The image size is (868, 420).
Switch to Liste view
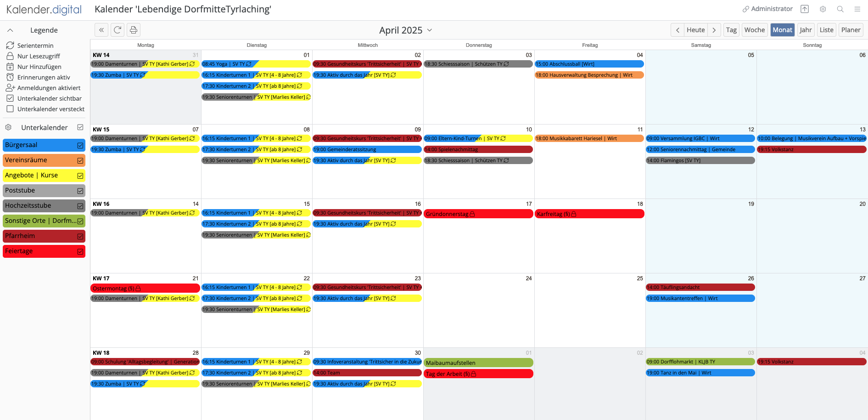point(826,30)
